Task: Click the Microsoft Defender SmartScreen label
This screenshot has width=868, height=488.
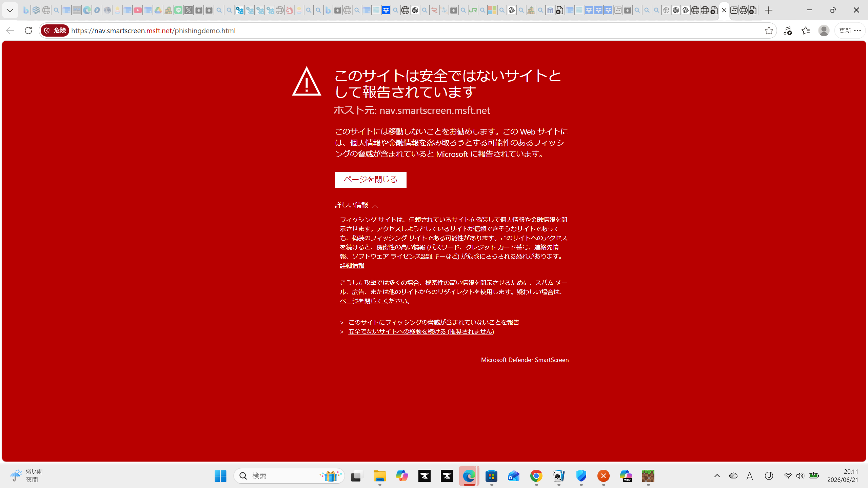Action: pyautogui.click(x=525, y=360)
